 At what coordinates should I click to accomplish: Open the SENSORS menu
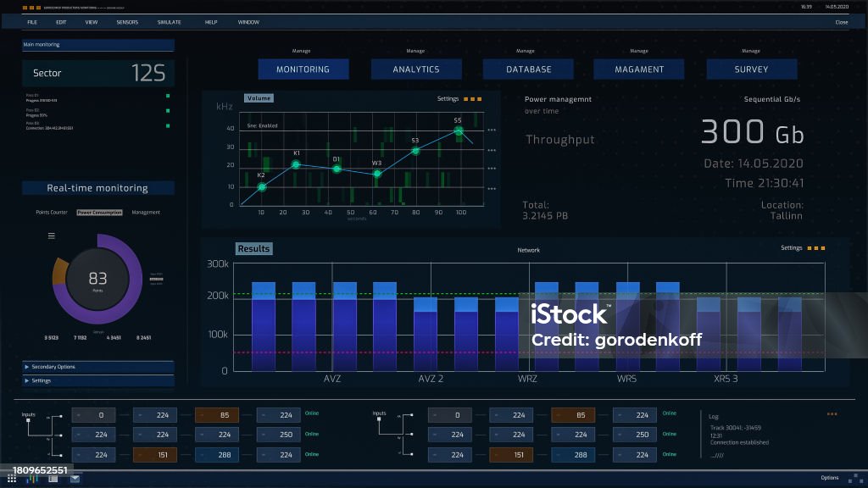click(127, 22)
